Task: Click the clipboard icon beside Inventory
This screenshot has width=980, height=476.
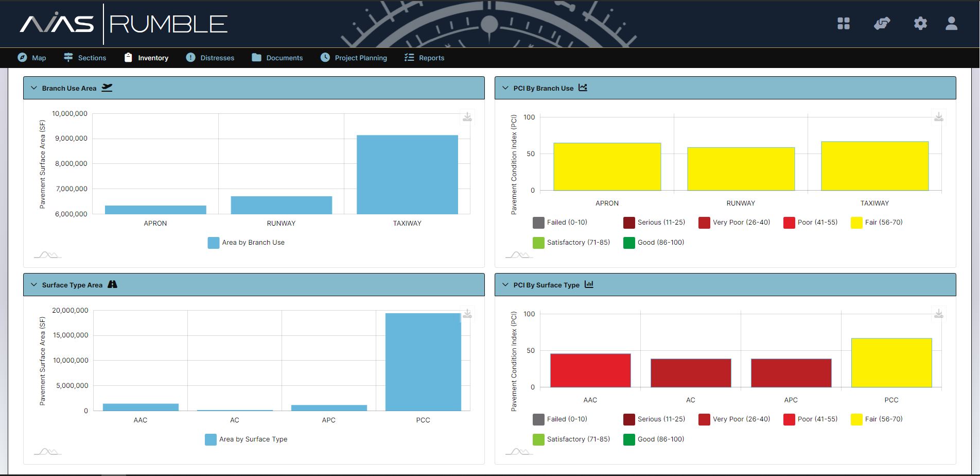Action: pyautogui.click(x=128, y=57)
